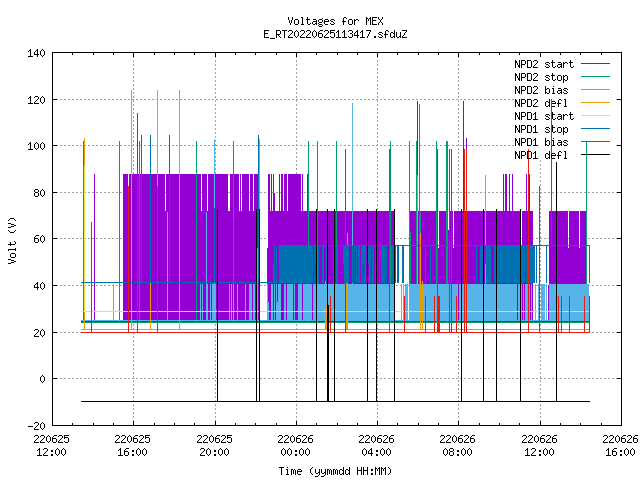This screenshot has height=480, width=640.
Task: Click the NPD1 start legend label
Action: [544, 116]
